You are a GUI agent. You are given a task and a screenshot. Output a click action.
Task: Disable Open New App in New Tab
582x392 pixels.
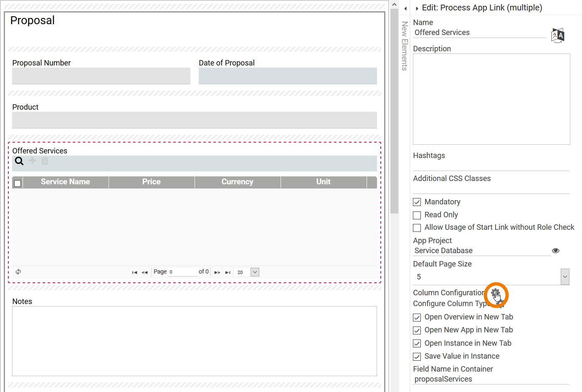417,330
